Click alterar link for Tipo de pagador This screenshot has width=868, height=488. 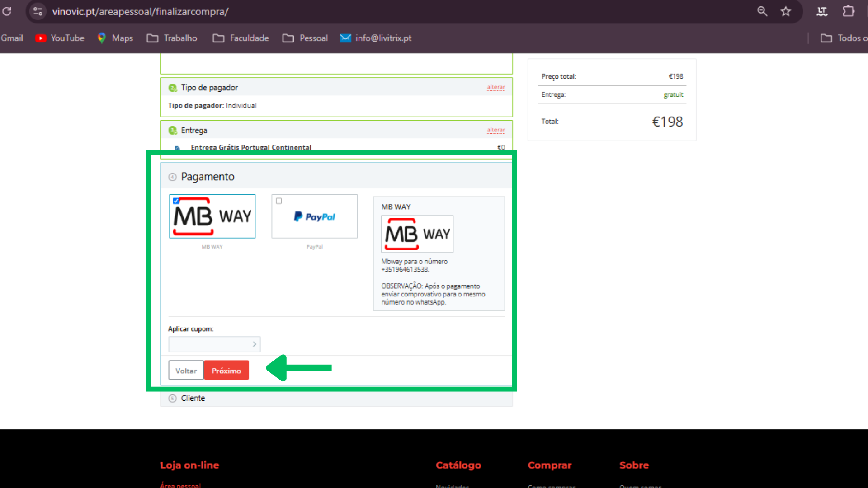tap(495, 87)
